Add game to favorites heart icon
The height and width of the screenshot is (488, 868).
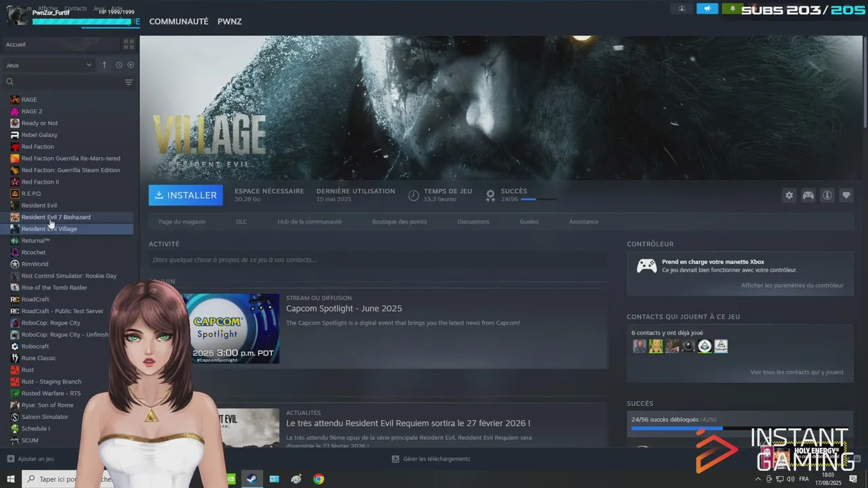point(846,195)
